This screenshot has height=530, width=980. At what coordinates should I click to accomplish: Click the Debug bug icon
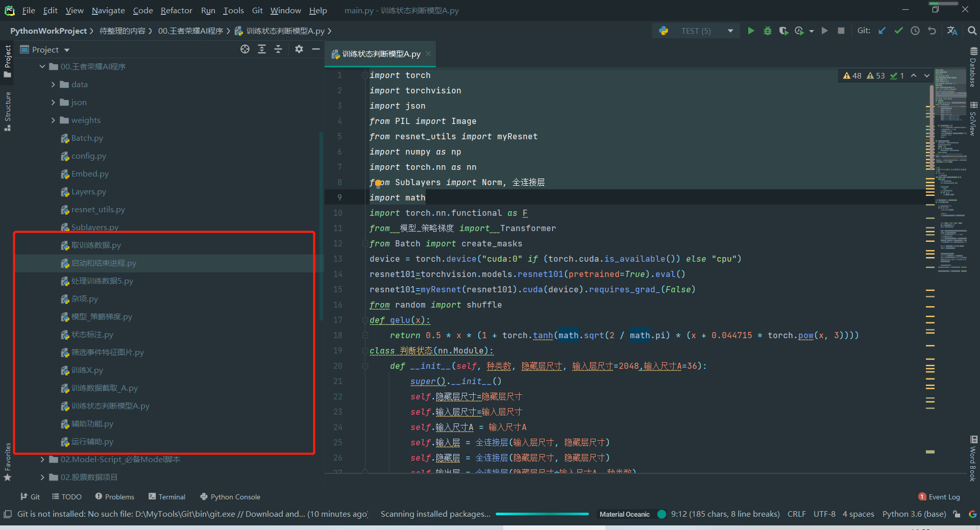click(x=767, y=31)
